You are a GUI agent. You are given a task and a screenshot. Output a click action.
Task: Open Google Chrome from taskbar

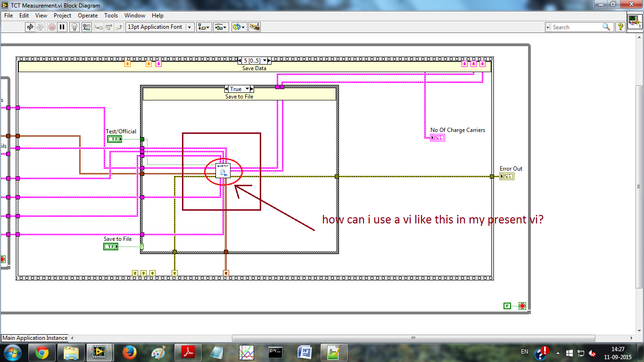click(x=41, y=352)
